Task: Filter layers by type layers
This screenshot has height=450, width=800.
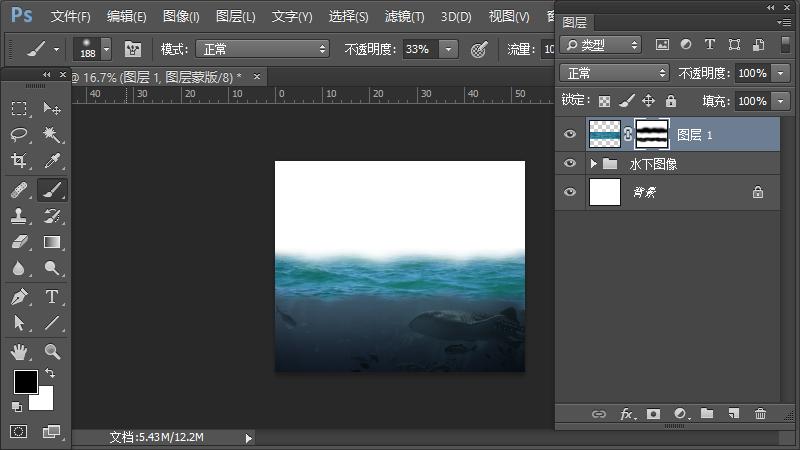Action: pyautogui.click(x=710, y=45)
